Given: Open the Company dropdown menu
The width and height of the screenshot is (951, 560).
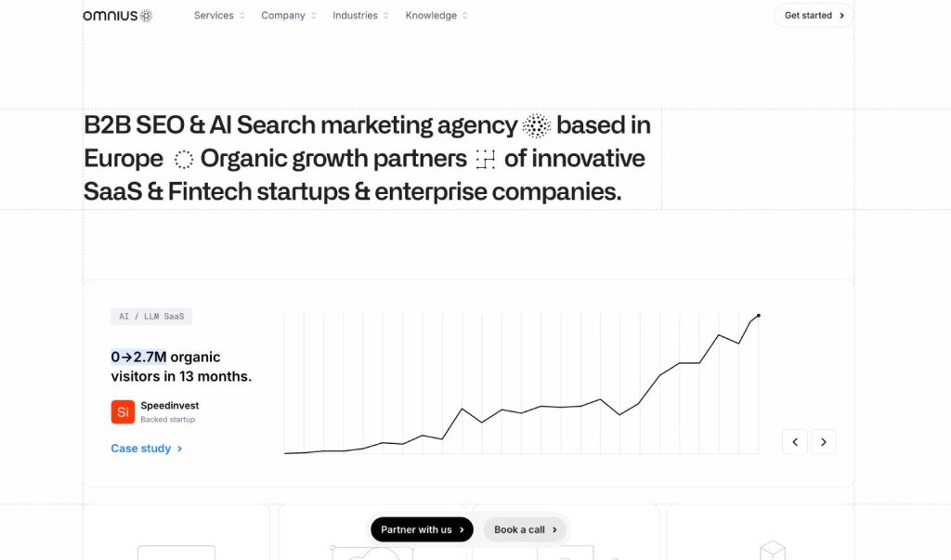Looking at the screenshot, I should coord(288,15).
